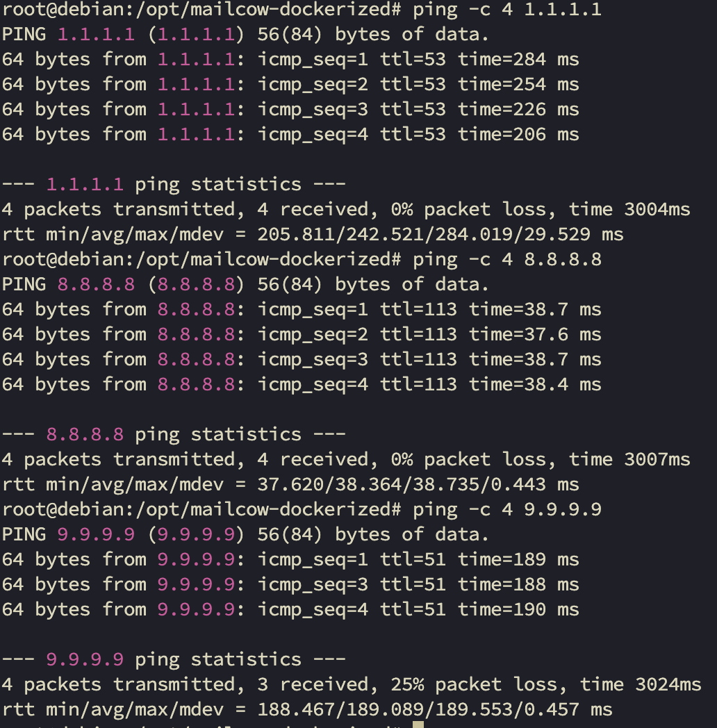Click the 'ping -c 4 9.9.9.9' command text
The image size is (717, 728).
(506, 510)
